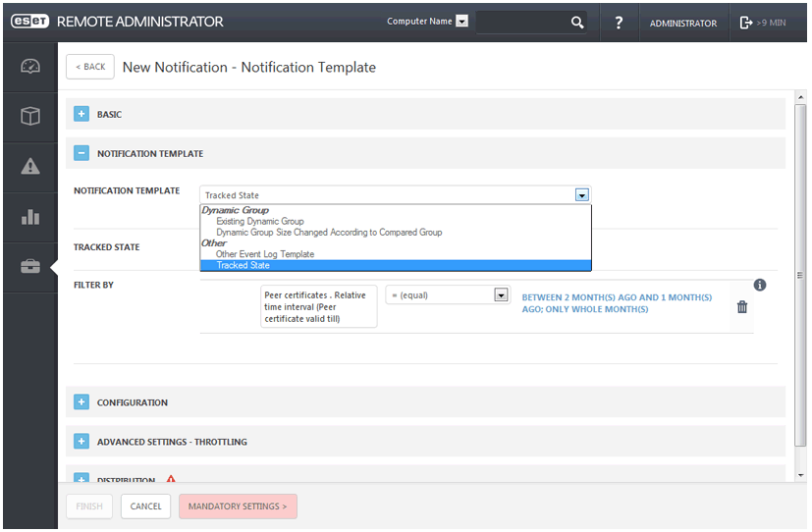This screenshot has height=532, width=812.
Task: Click the Peer certificates filter field box
Action: tap(319, 306)
